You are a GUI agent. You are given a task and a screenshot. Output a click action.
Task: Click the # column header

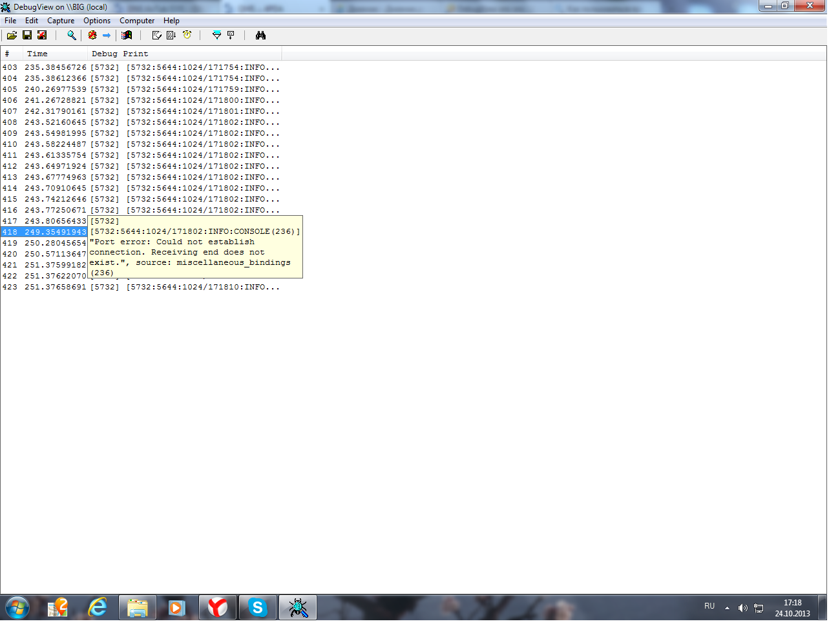click(12, 54)
